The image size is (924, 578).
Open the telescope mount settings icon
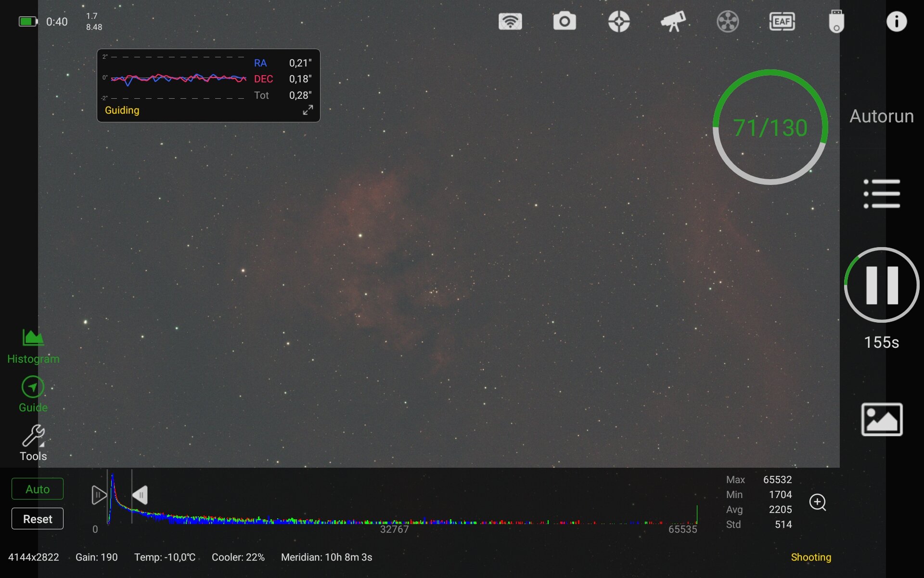coord(673,22)
